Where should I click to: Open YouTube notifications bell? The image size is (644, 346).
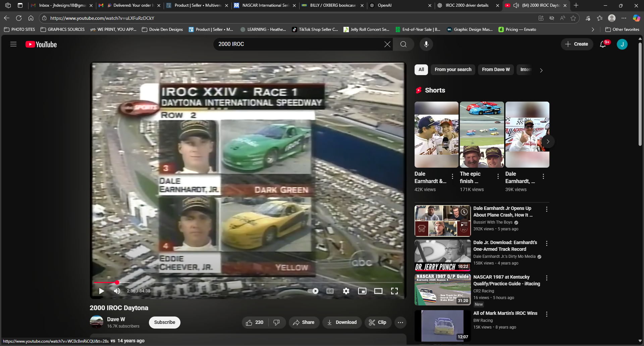coord(603,44)
